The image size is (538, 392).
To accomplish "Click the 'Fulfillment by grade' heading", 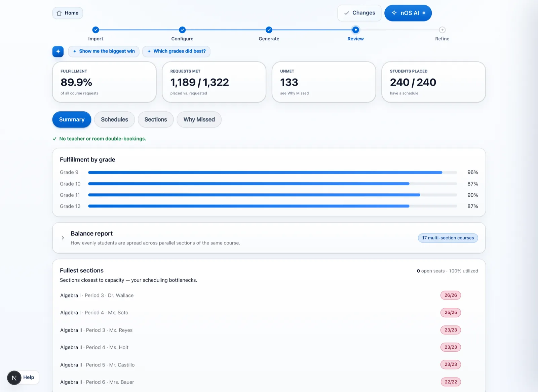I will [x=87, y=160].
